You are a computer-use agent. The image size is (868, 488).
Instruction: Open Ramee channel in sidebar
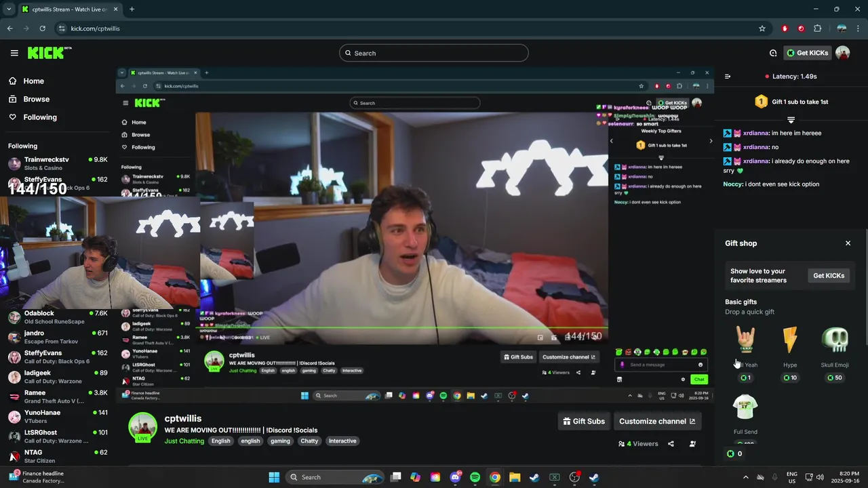point(58,396)
